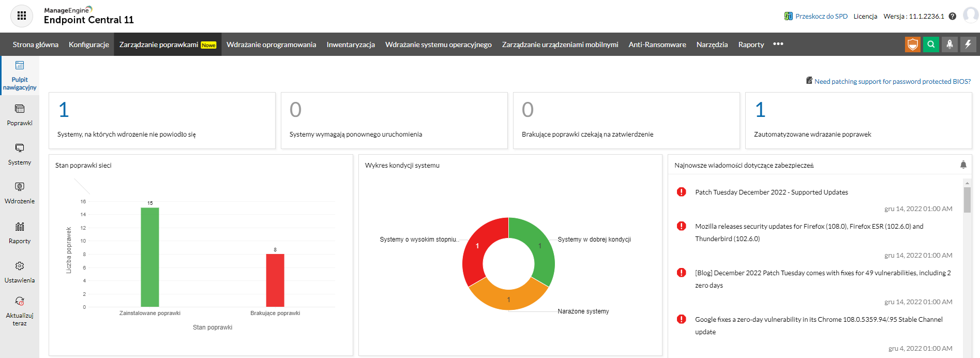Open Wdrażanie oprogramowania tab

tap(272, 44)
